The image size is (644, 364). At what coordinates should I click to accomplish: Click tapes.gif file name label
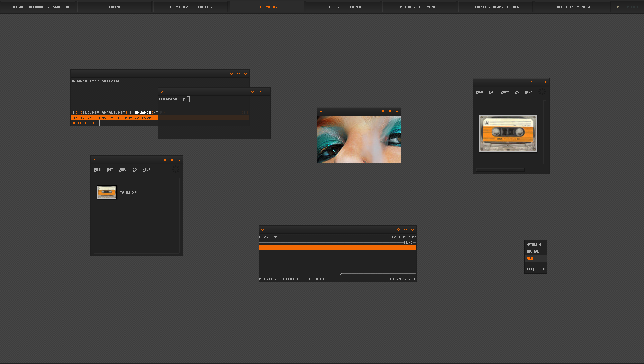coord(128,192)
